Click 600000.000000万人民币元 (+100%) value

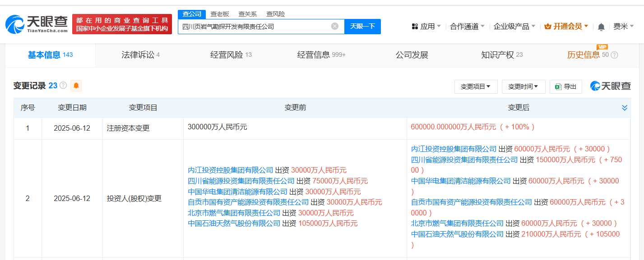tap(473, 127)
